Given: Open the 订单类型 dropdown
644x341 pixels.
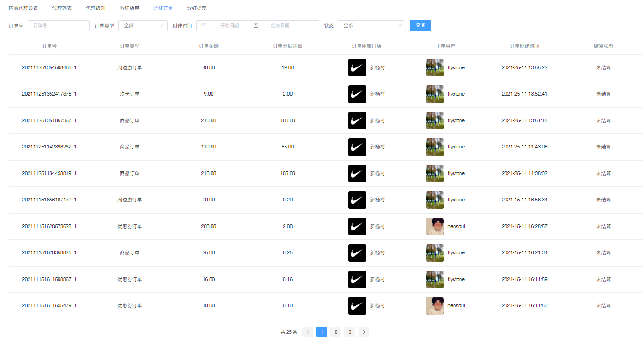Looking at the screenshot, I should [x=143, y=26].
